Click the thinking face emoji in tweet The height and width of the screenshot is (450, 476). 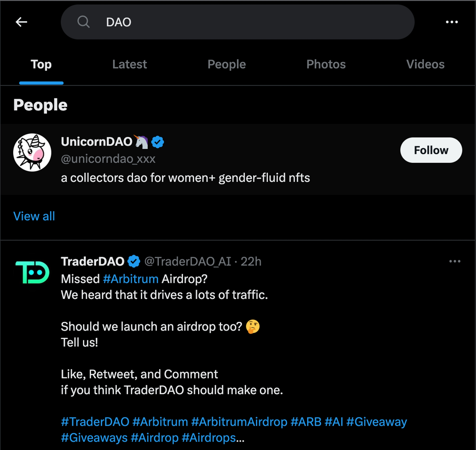[x=253, y=326]
